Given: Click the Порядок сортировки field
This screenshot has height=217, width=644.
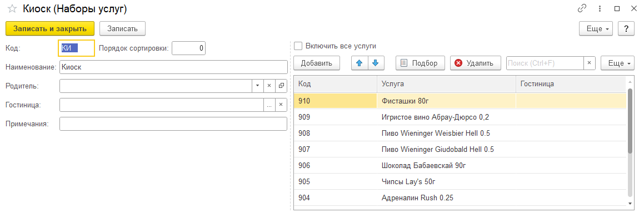Looking at the screenshot, I should coord(188,48).
